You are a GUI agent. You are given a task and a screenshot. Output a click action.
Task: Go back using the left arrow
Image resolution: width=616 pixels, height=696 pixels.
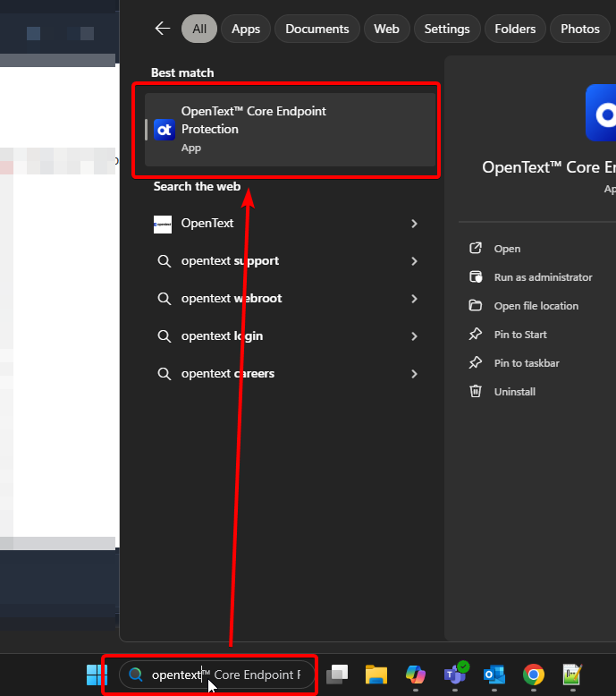163,29
